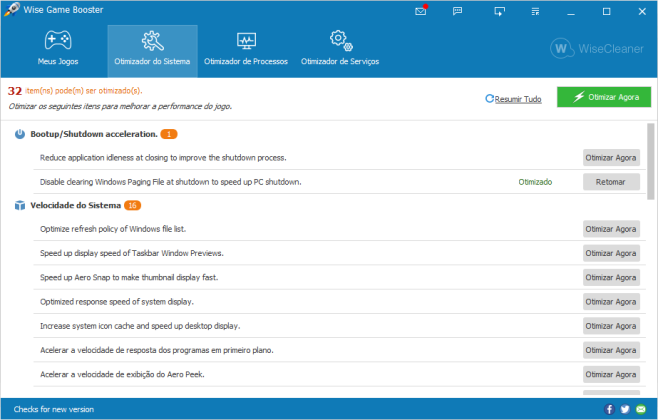Viewport: 658px width, 420px height.
Task: Switch to Meus Jogos tab
Action: (58, 51)
